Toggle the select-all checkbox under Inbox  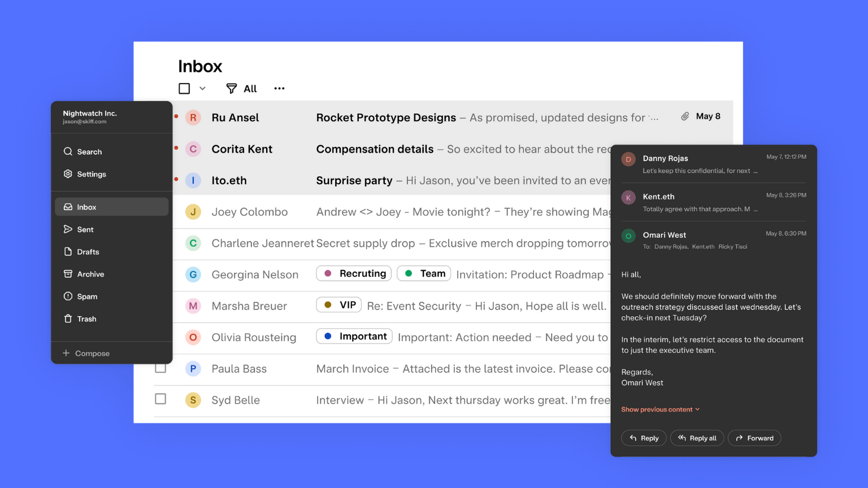pos(184,89)
